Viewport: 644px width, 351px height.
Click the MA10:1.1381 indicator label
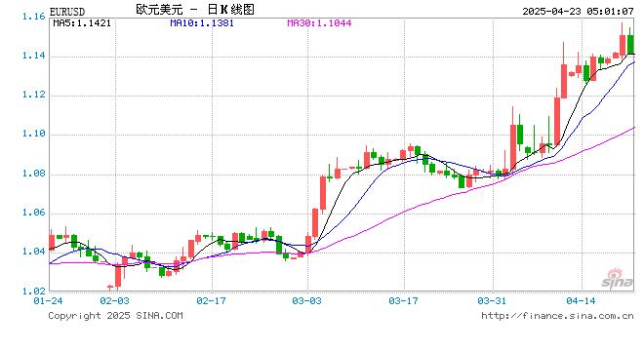tap(202, 23)
